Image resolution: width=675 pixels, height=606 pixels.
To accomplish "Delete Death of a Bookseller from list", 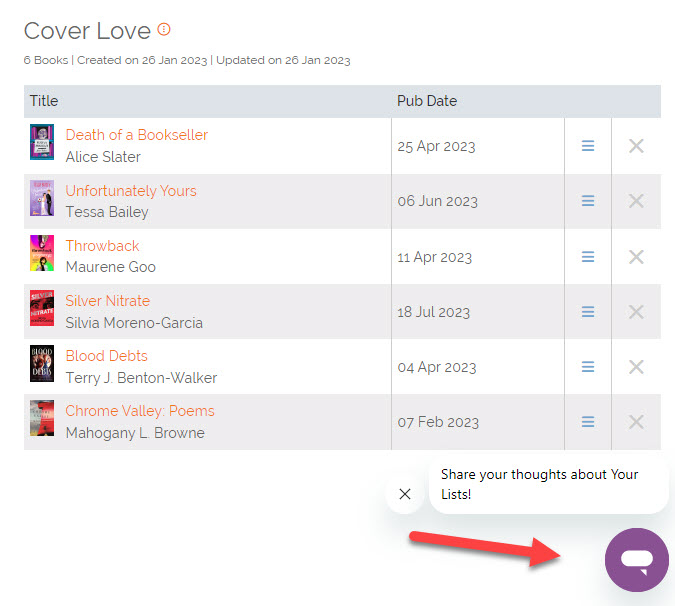I will tap(636, 146).
